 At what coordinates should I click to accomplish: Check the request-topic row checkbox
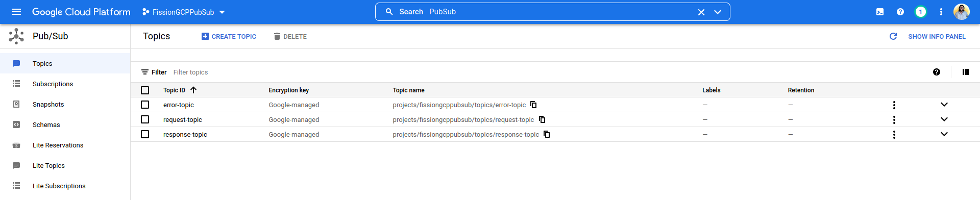(x=145, y=119)
